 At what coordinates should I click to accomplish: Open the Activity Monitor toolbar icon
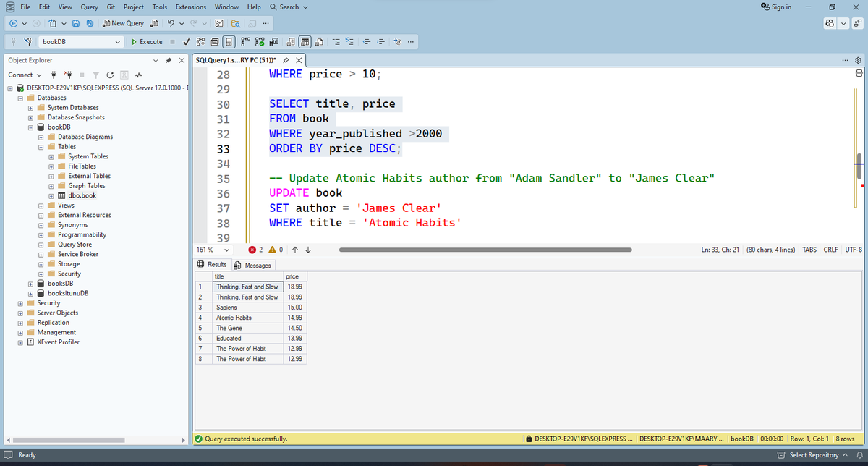click(x=218, y=23)
